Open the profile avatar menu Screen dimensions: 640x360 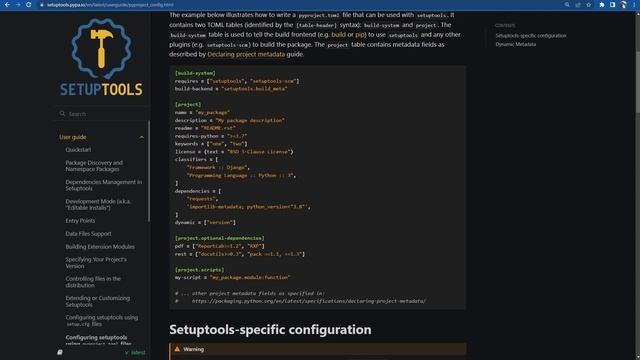pos(623,4)
